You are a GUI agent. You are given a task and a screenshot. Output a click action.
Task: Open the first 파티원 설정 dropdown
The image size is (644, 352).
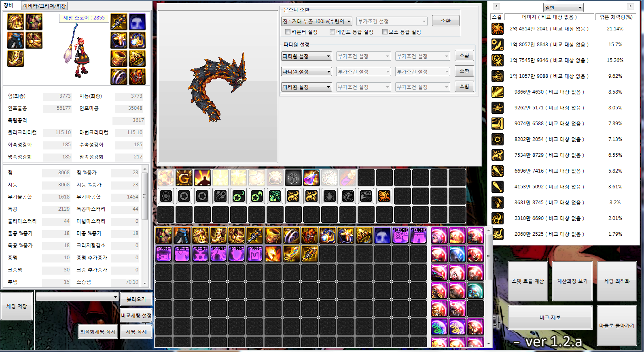click(307, 56)
